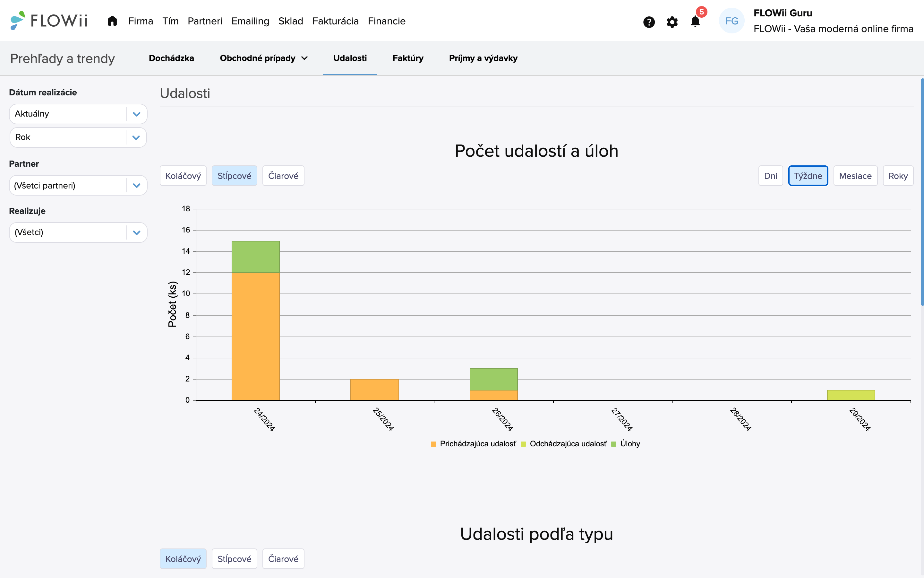This screenshot has height=578, width=924.
Task: Select Koláčový for Udalosti podľa typu
Action: 183,559
